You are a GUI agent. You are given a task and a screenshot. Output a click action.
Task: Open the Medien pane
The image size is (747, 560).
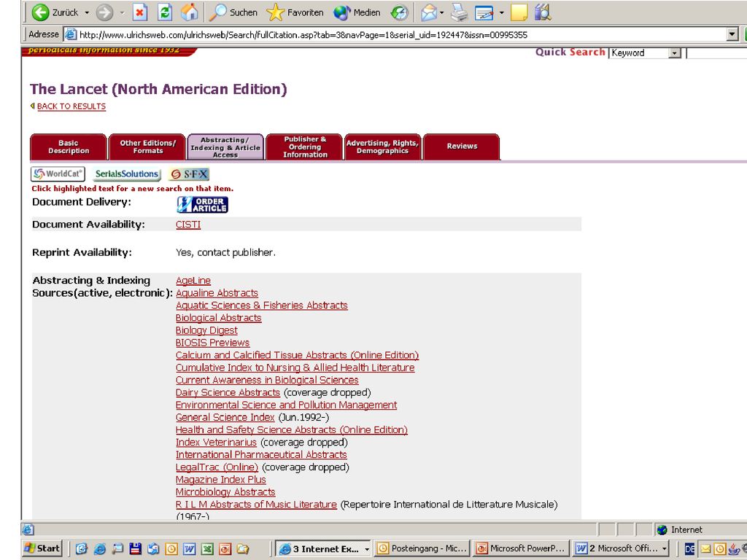(357, 12)
